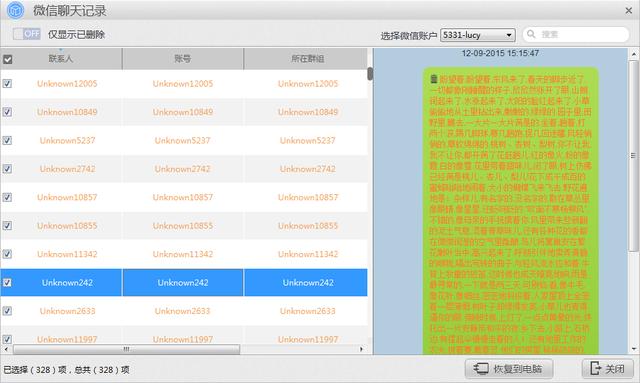Select contact Unknown2742 in 联系人 column
This screenshot has height=383, width=640.
coord(67,169)
